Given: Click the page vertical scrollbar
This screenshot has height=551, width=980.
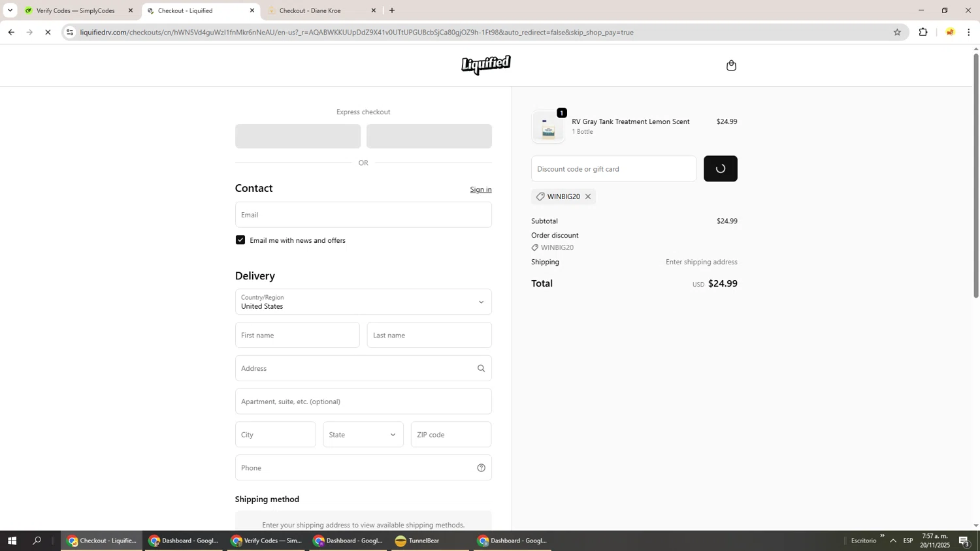Looking at the screenshot, I should (x=976, y=176).
